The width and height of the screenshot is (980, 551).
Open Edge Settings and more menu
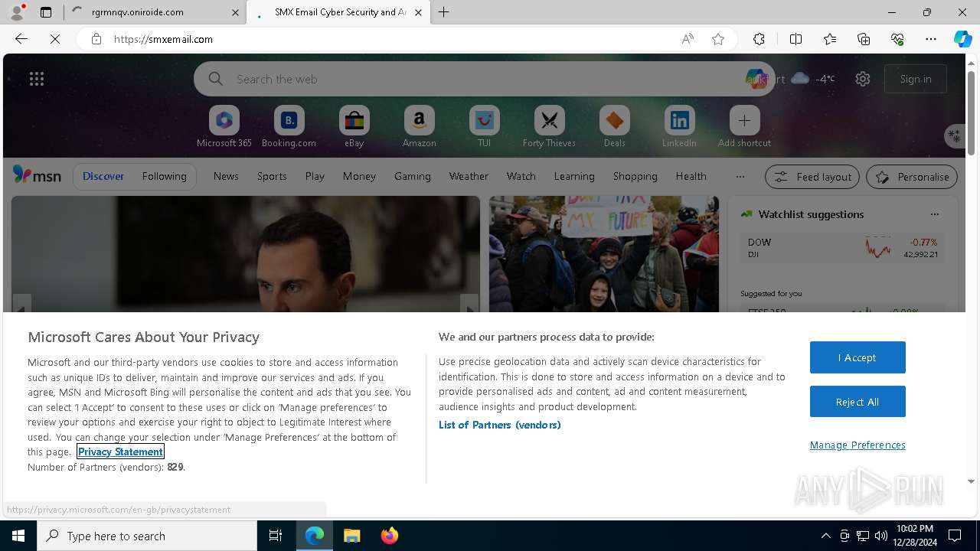[x=931, y=39]
